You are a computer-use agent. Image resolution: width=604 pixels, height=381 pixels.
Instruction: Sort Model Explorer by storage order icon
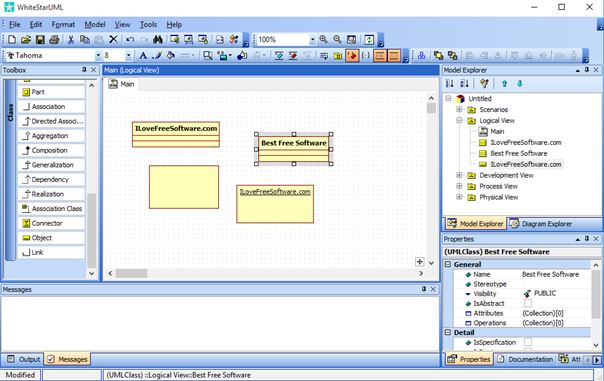pyautogui.click(x=450, y=84)
